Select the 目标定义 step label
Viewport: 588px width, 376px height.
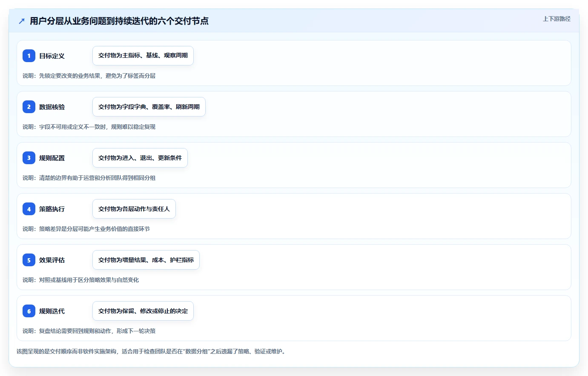pos(52,56)
